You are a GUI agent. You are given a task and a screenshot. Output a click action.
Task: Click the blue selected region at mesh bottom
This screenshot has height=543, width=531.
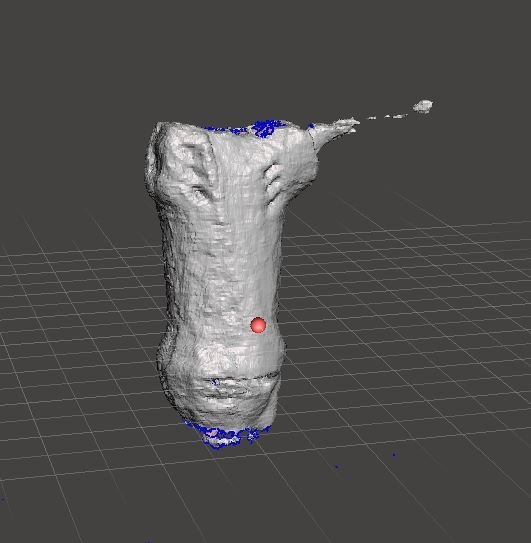[225, 435]
